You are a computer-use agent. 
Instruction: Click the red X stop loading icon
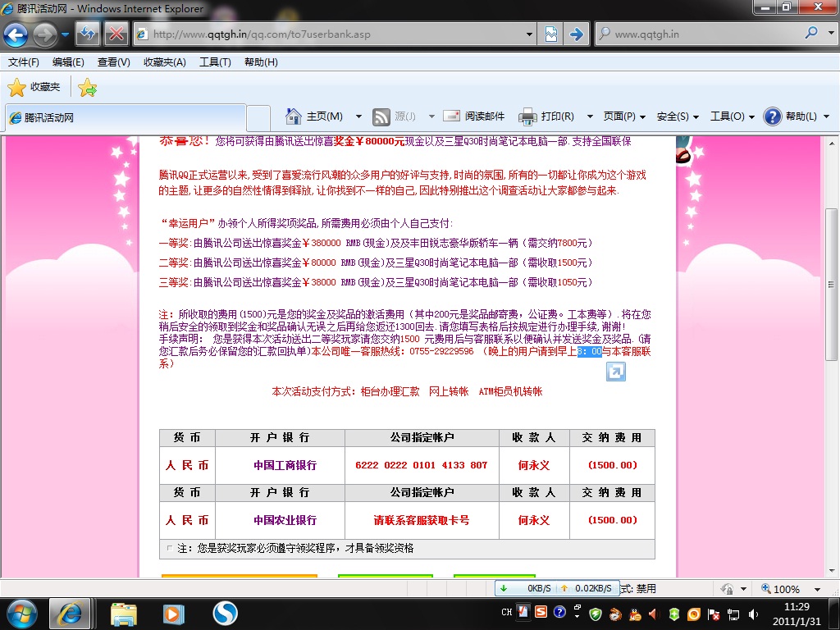[116, 34]
